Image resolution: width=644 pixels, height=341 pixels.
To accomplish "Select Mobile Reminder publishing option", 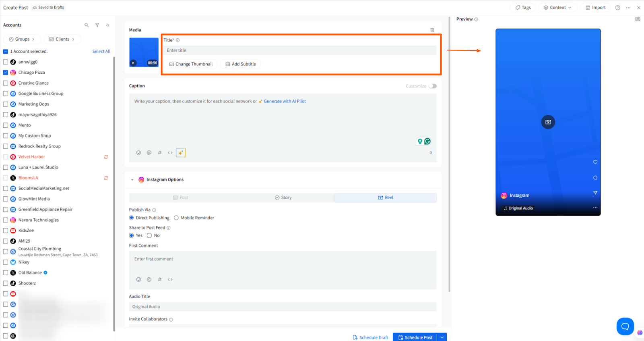I will coord(176,218).
